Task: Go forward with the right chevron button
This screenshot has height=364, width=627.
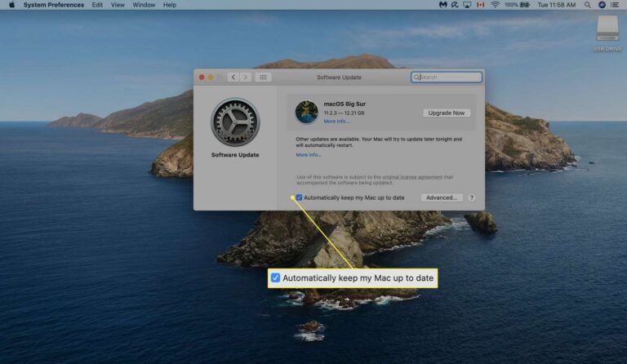Action: (x=246, y=77)
